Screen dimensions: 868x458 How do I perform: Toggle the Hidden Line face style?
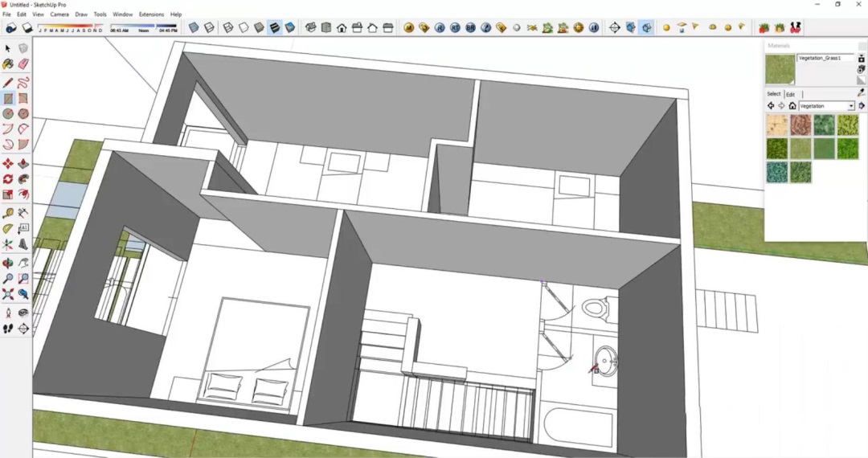click(x=244, y=27)
